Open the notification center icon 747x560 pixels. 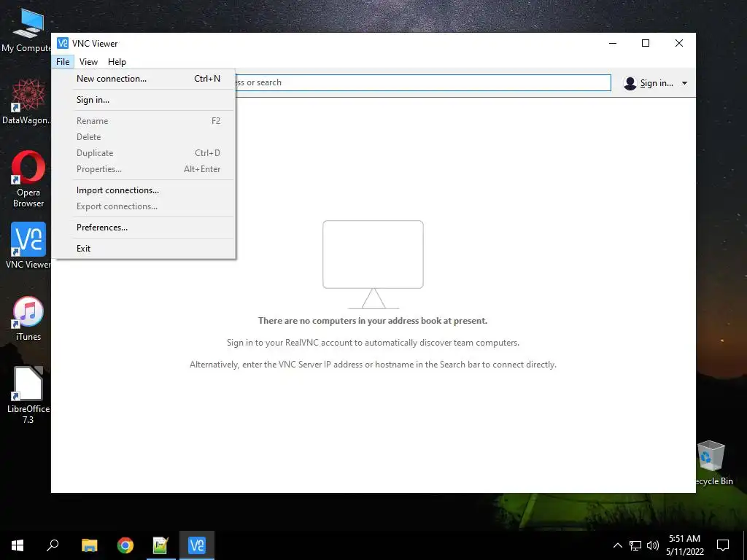723,545
